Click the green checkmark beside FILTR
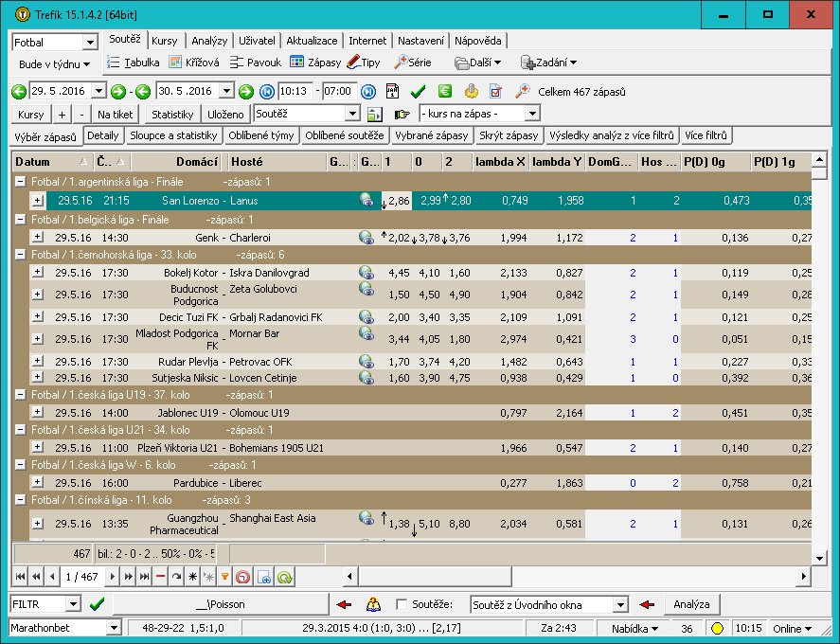 point(97,604)
